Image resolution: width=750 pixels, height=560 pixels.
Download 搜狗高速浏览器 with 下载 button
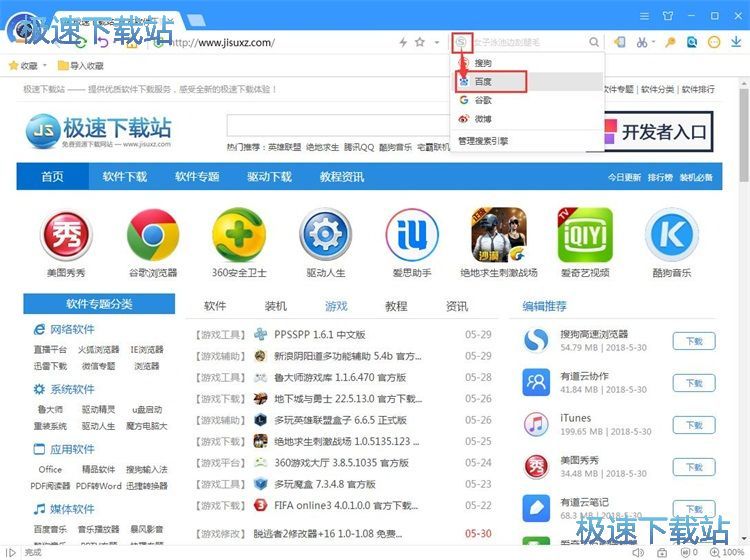click(x=694, y=341)
